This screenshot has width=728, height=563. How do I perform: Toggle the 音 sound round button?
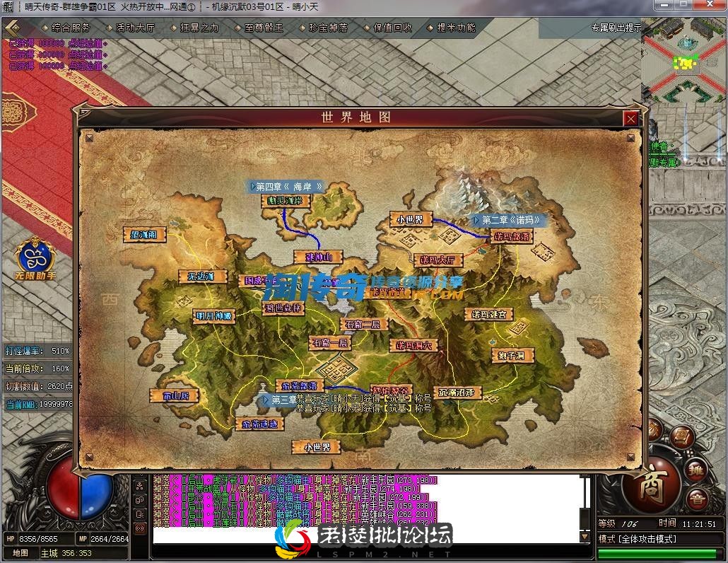click(696, 499)
